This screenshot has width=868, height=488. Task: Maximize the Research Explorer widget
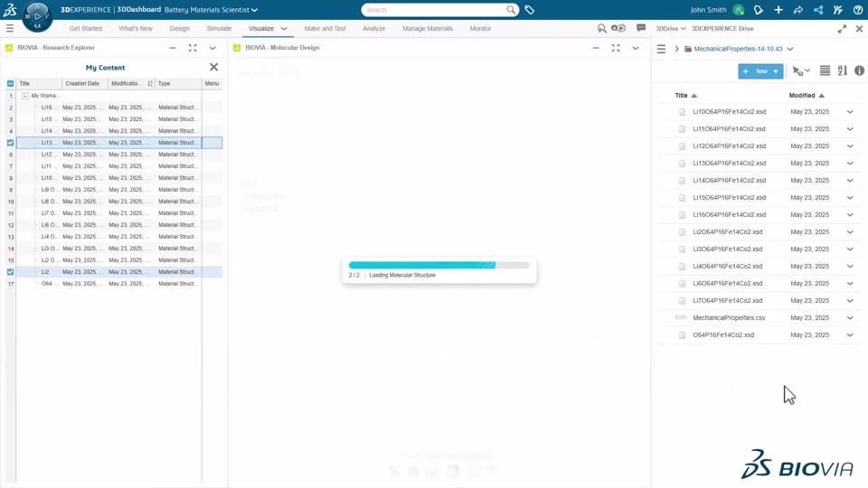[x=193, y=48]
